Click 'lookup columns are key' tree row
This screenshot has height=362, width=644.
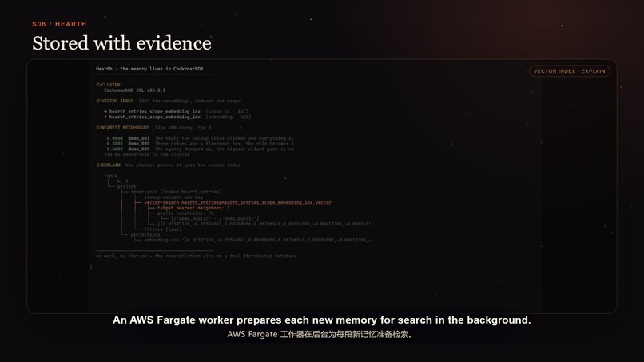pos(173,197)
